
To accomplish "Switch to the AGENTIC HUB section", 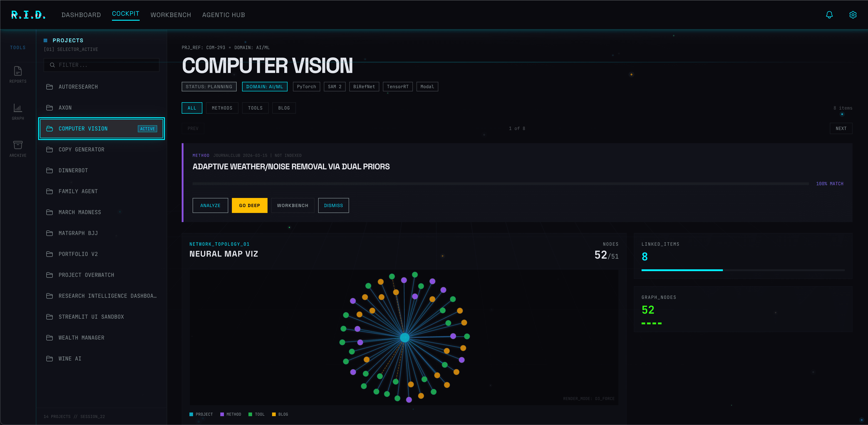I will pos(223,15).
